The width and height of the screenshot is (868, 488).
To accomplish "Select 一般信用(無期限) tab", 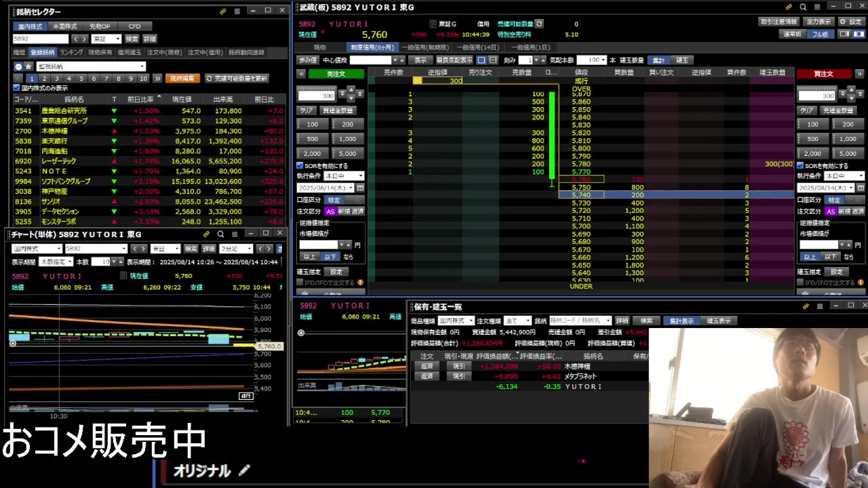I will (x=425, y=47).
